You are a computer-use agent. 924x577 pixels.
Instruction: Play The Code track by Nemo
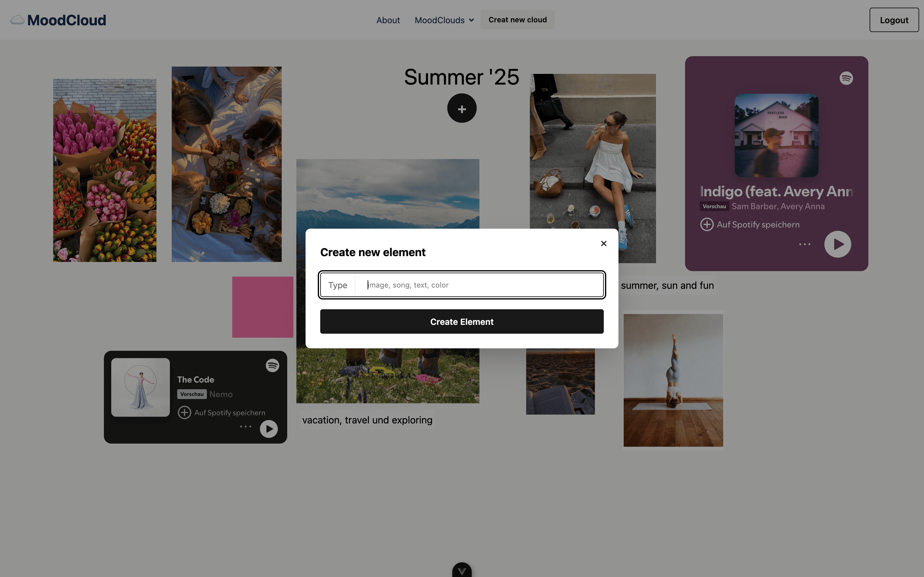[x=269, y=429]
